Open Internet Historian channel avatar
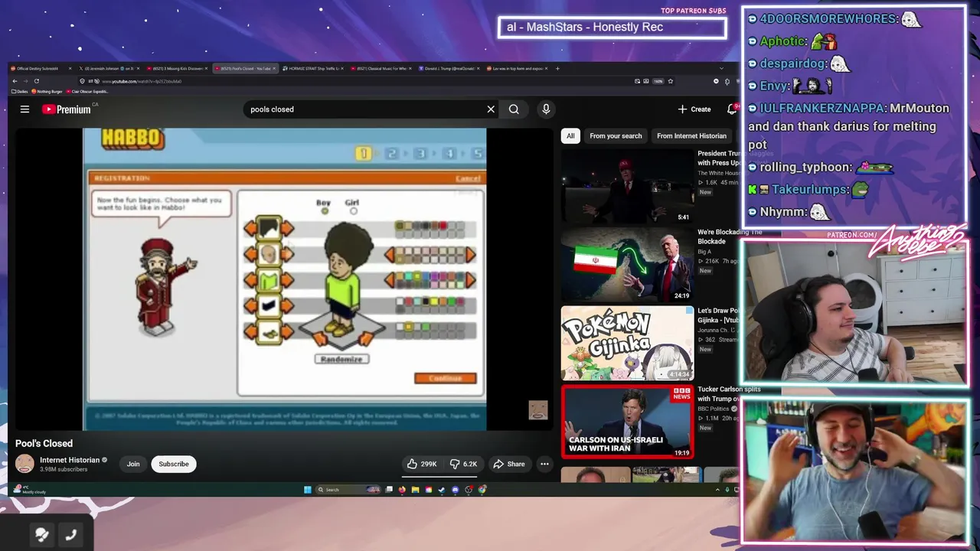980x551 pixels. coord(24,464)
